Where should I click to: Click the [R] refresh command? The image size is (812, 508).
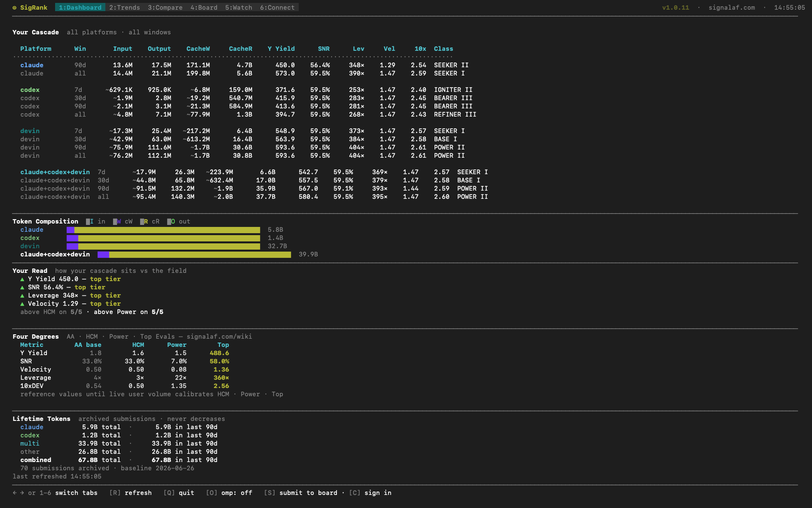[130, 493]
